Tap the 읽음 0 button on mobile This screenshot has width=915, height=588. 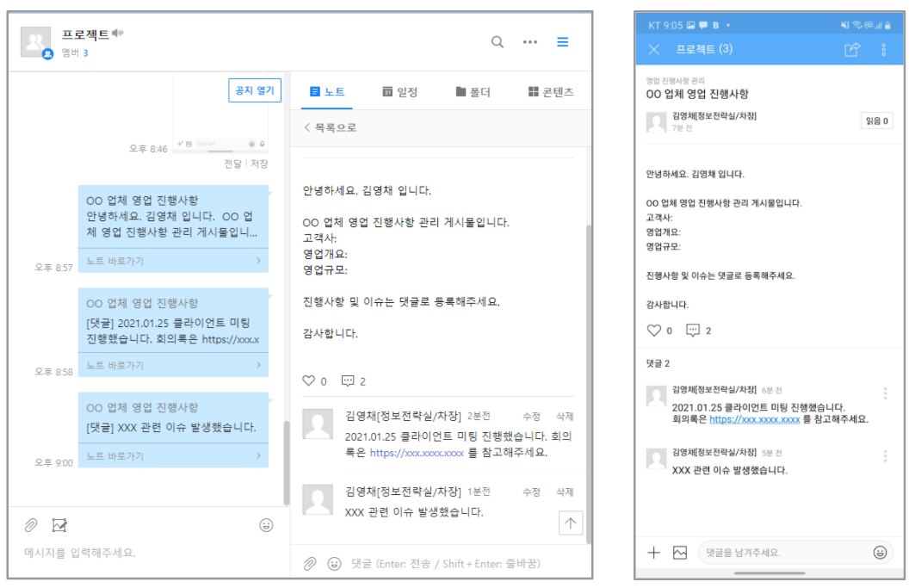click(876, 121)
